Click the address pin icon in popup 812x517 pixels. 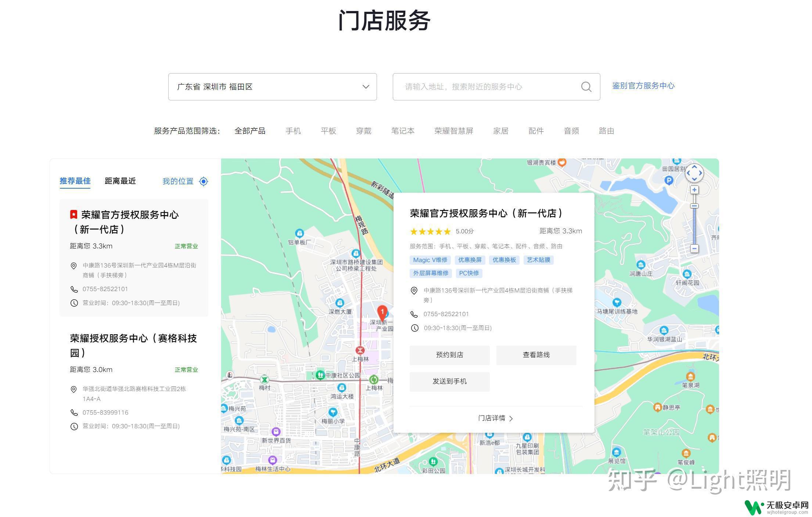coord(414,291)
